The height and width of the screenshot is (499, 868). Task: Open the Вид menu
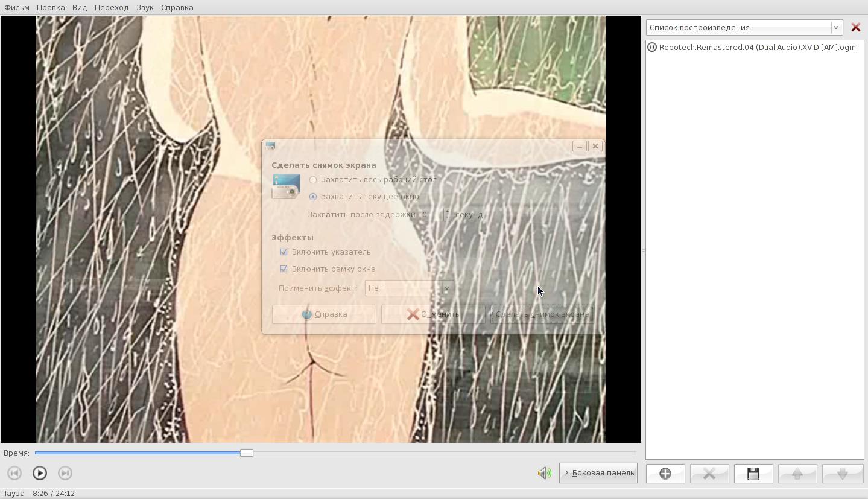tap(80, 7)
